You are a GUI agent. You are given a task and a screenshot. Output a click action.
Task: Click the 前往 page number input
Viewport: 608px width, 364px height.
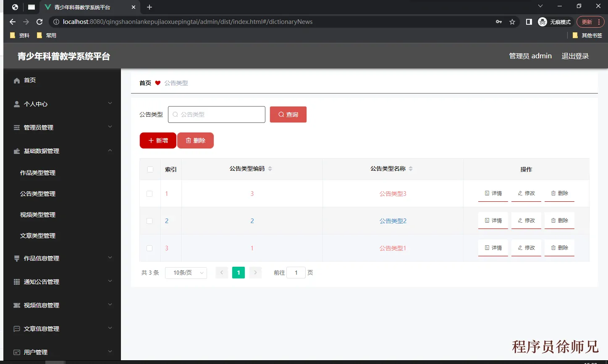296,273
